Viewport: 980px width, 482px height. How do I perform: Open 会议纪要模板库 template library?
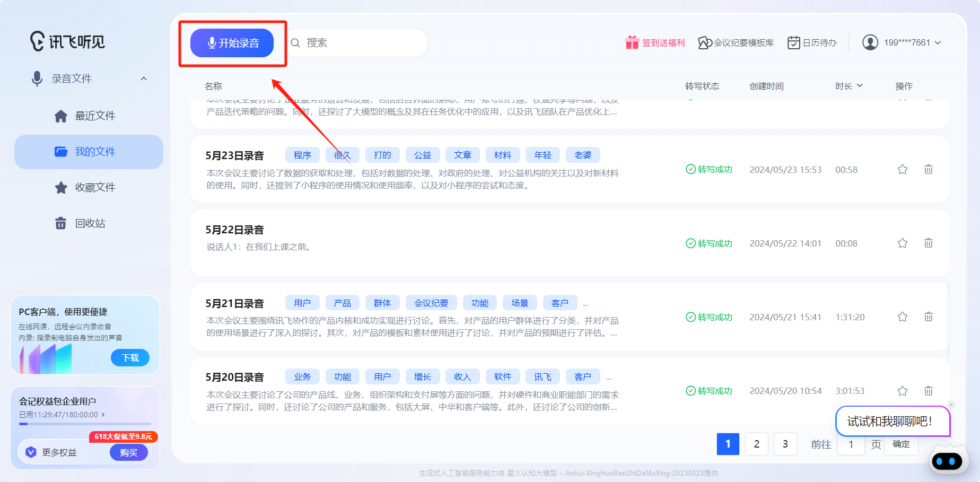coord(736,42)
